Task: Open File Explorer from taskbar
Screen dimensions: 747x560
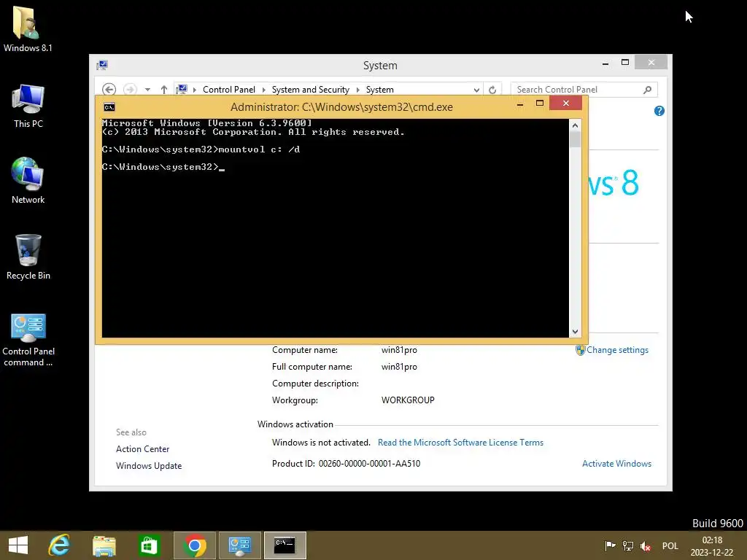Action: pyautogui.click(x=104, y=545)
